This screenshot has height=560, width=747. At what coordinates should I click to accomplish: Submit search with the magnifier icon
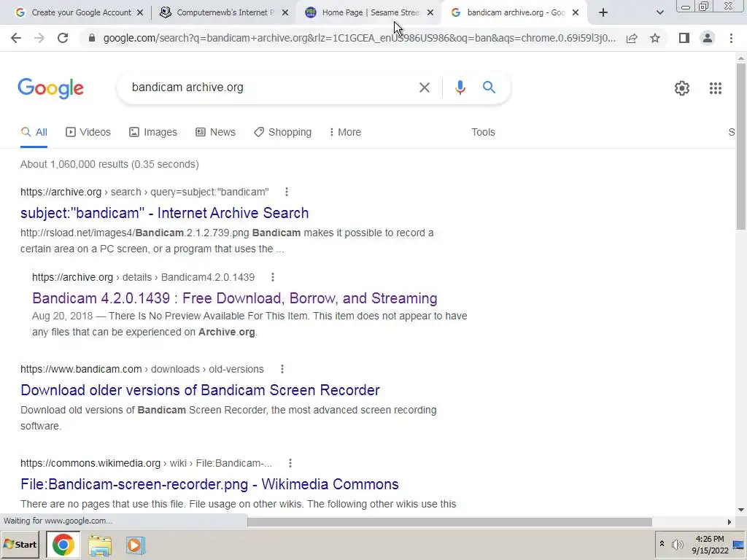click(489, 87)
